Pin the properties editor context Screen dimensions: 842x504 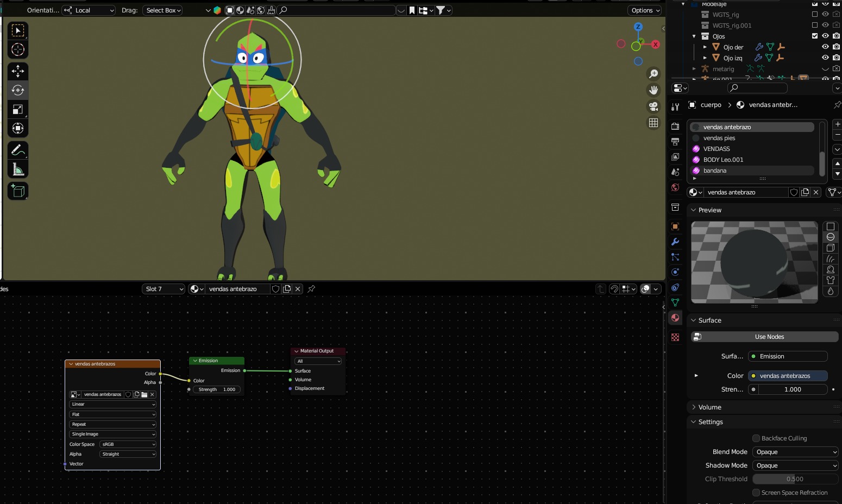837,105
